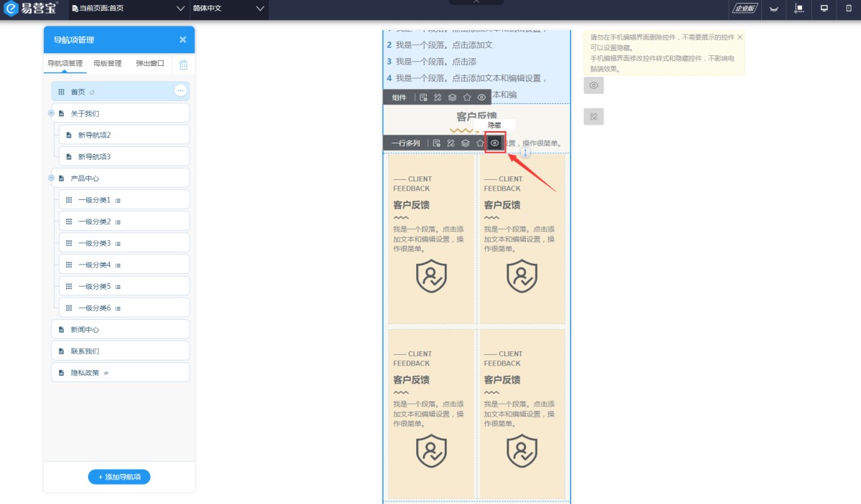This screenshot has height=504, width=861.
Task: Switch to the 母版管理 tab
Action: pyautogui.click(x=108, y=63)
